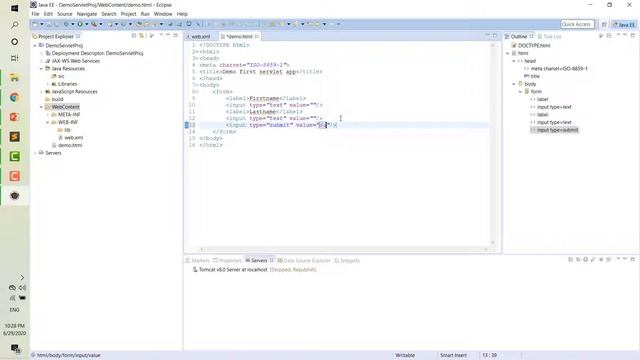
Task: Click the Quick Access search field
Action: [577, 24]
